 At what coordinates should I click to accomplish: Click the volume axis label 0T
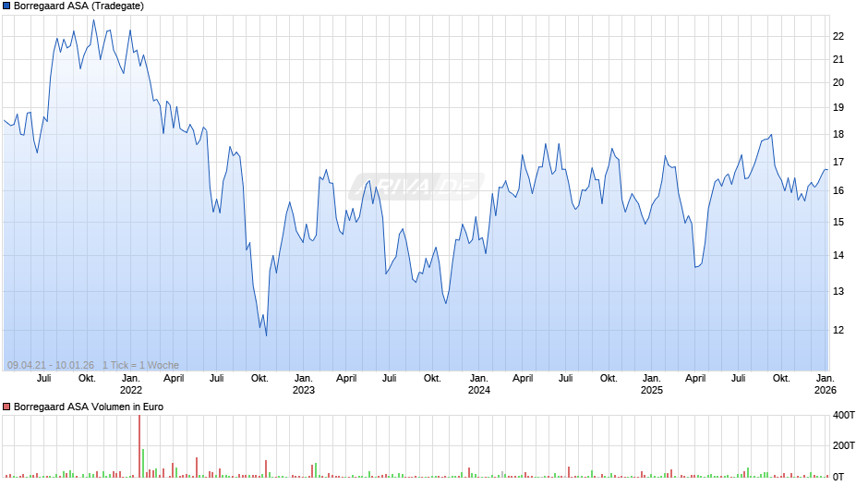[x=838, y=477]
